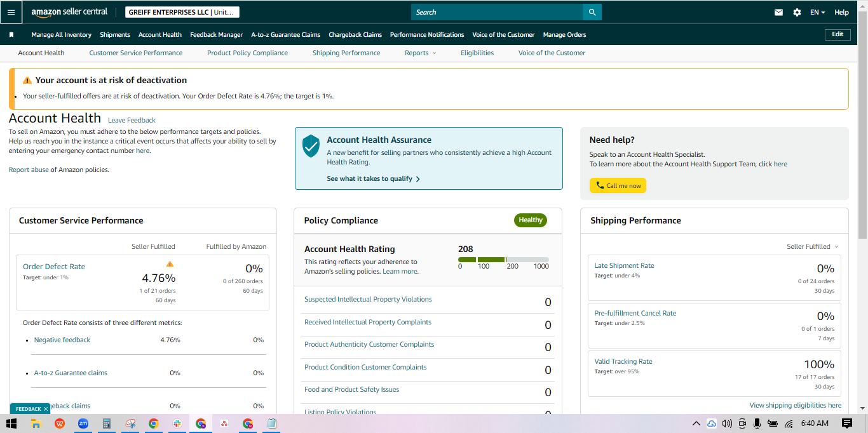Open the Late Shipment Rate link
The image size is (868, 433).
pyautogui.click(x=624, y=265)
